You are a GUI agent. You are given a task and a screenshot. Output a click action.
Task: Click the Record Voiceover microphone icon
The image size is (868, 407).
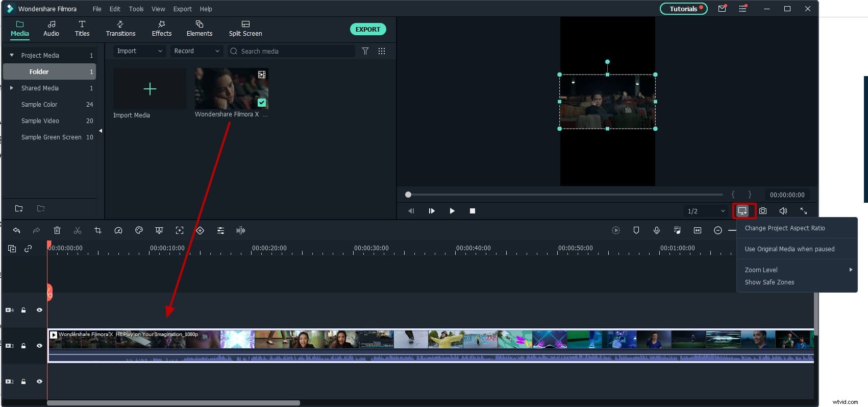coord(657,230)
